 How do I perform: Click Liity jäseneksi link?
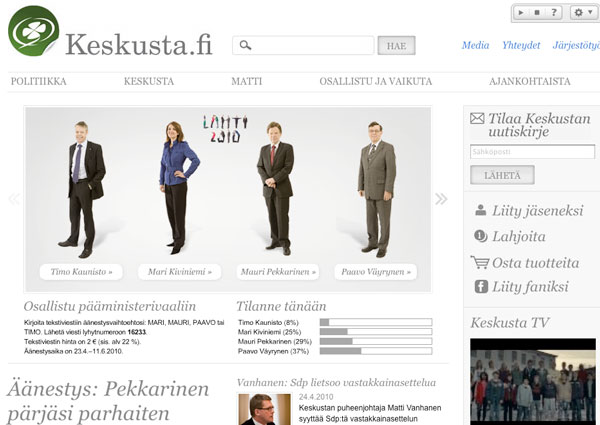pyautogui.click(x=538, y=210)
